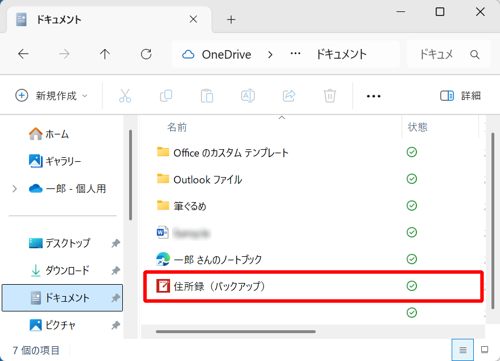Select 一郎 - 個人用 OneDrive item
Viewport: 500px width, 361px height.
68,189
